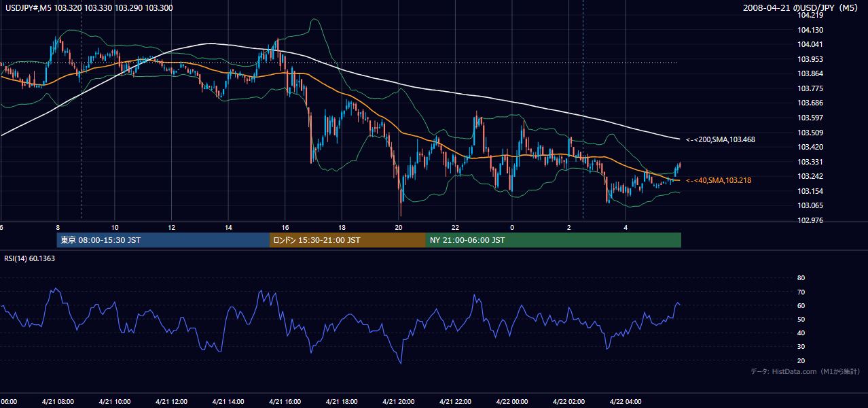The width and height of the screenshot is (868, 408).
Task: Click the RSI scale value 70
Action: click(x=801, y=292)
